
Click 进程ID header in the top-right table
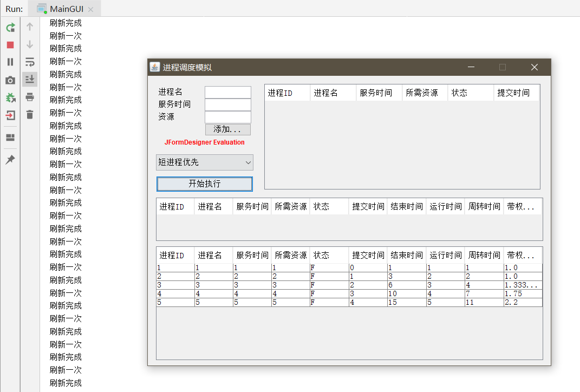(288, 93)
